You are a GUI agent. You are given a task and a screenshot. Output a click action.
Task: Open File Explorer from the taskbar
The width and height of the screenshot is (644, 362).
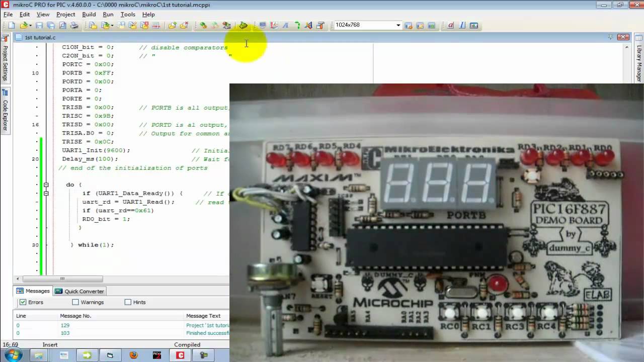pos(39,355)
